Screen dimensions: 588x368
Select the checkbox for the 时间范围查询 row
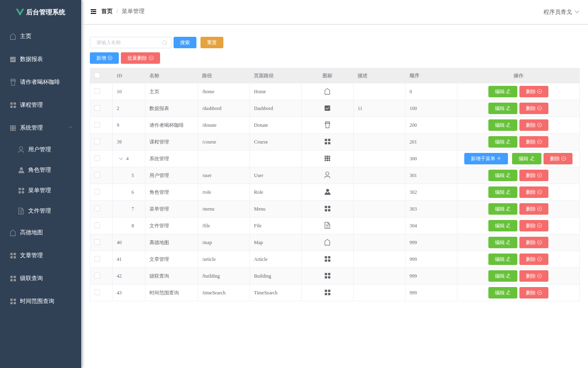(97, 292)
